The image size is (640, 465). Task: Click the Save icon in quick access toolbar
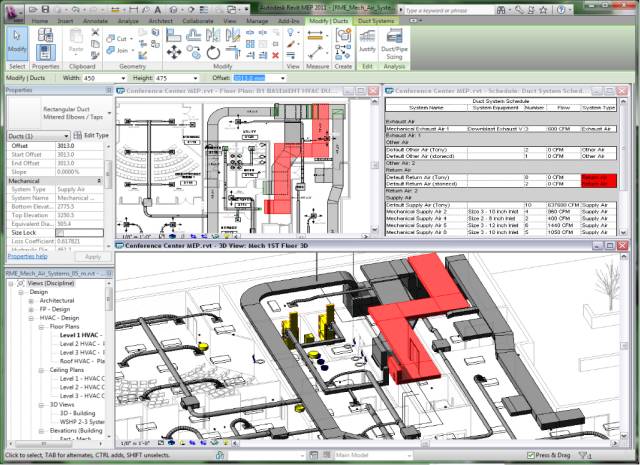(x=45, y=9)
